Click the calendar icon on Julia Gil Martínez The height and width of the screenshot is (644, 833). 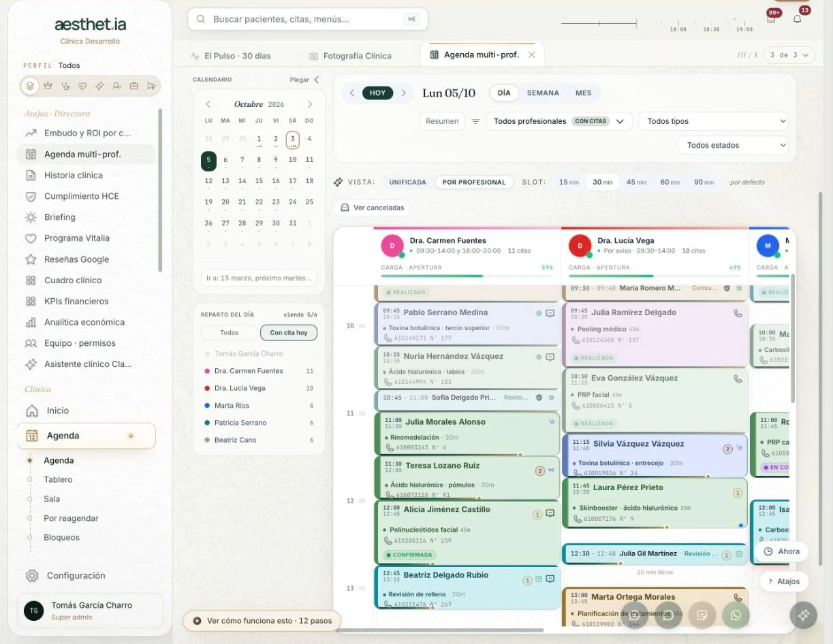point(740,554)
